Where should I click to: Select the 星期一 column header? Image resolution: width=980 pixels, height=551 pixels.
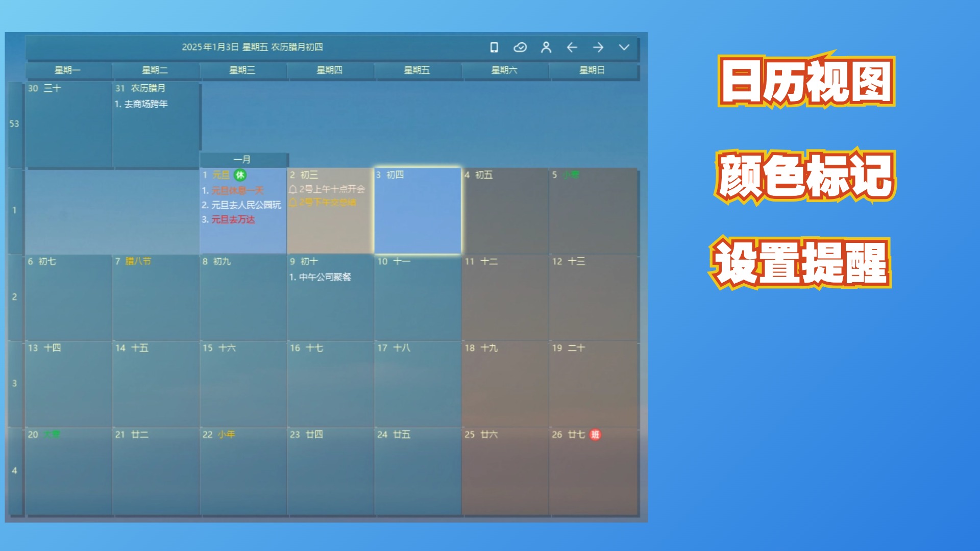pos(68,70)
